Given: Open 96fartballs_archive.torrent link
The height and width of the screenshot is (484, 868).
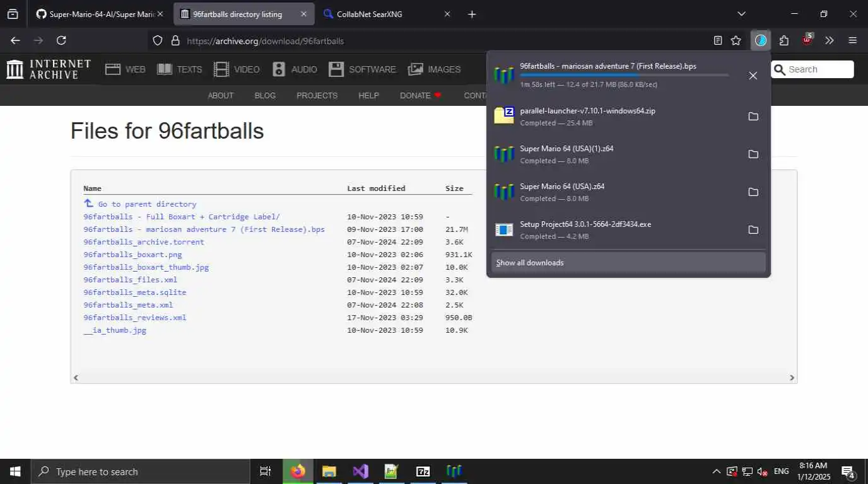Looking at the screenshot, I should tap(144, 242).
